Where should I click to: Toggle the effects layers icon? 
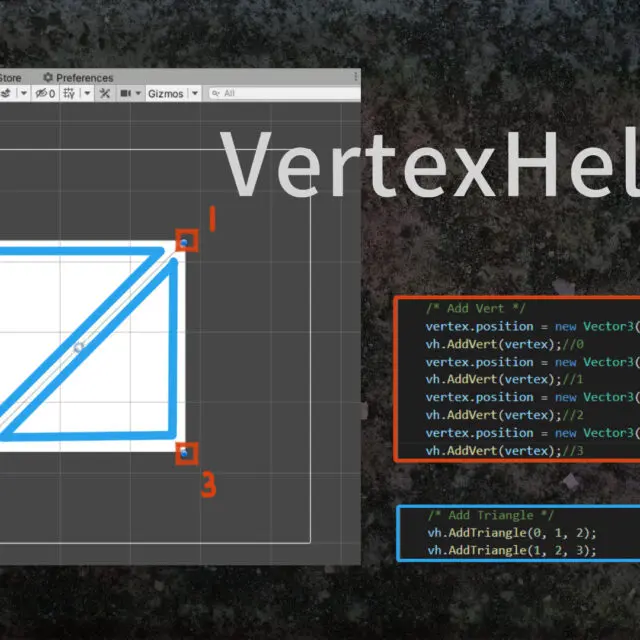click(x=5, y=93)
